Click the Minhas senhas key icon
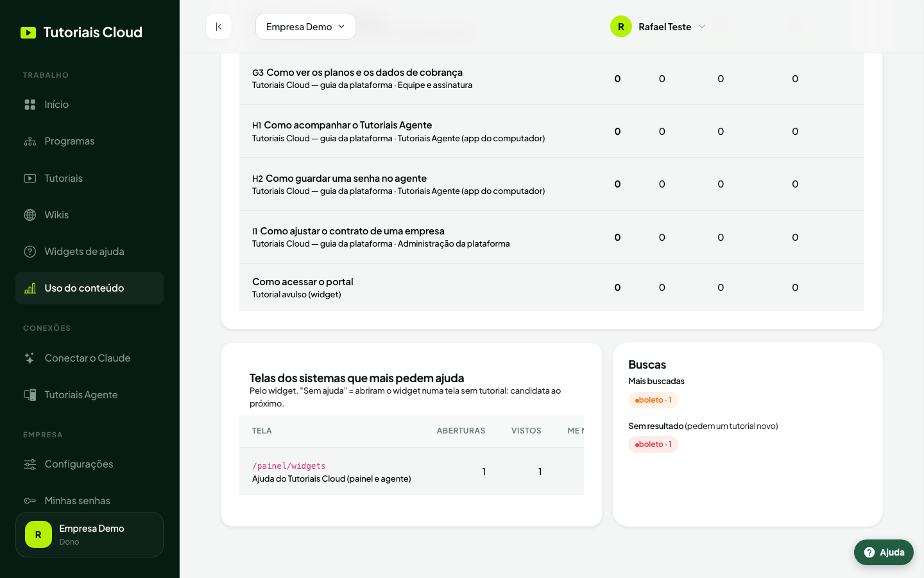924x578 pixels. (30, 501)
